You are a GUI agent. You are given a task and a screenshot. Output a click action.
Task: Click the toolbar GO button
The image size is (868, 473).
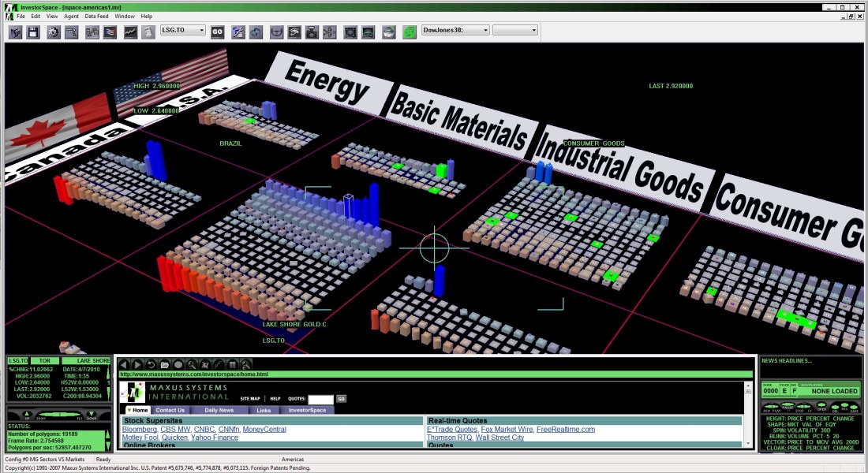(x=217, y=32)
